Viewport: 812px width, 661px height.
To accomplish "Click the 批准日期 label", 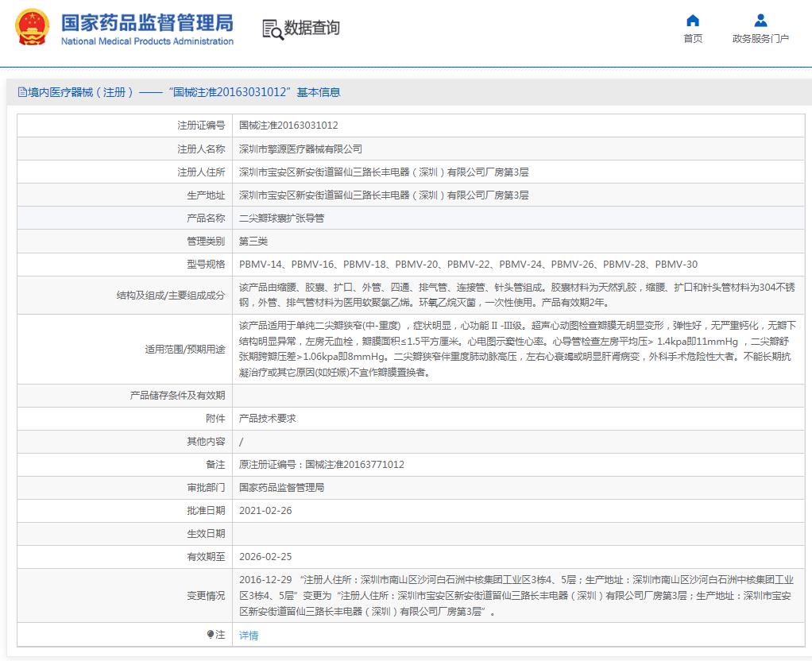I will point(206,511).
